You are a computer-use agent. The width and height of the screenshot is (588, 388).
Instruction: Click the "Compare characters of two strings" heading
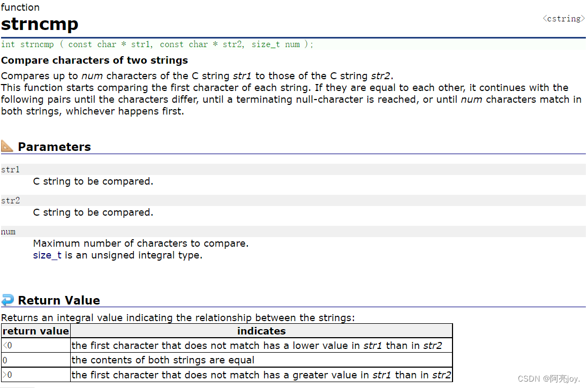pyautogui.click(x=94, y=60)
